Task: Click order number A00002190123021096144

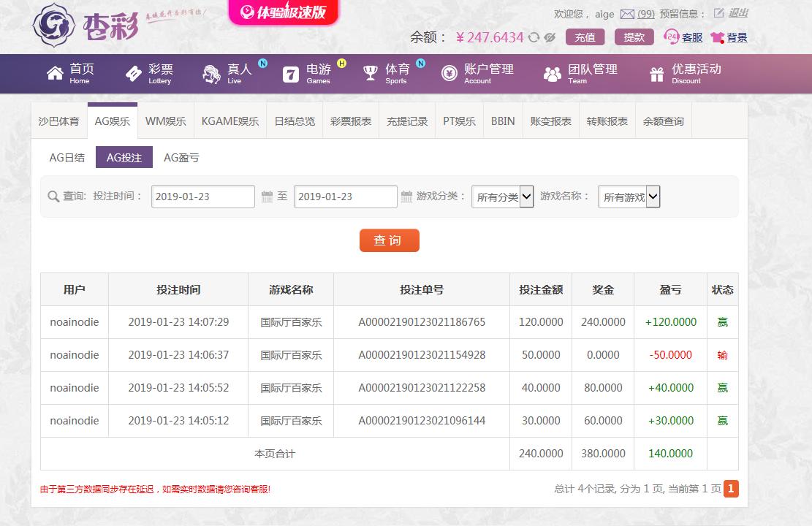Action: click(x=422, y=420)
